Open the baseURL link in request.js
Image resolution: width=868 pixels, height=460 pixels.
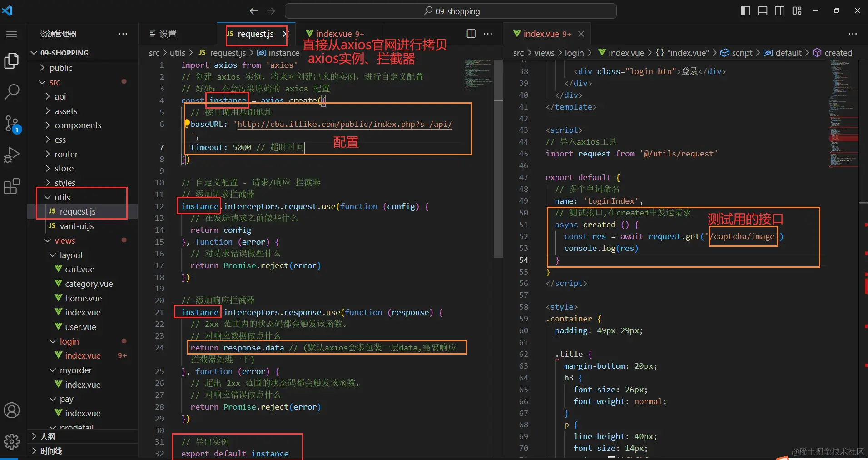[x=344, y=124]
